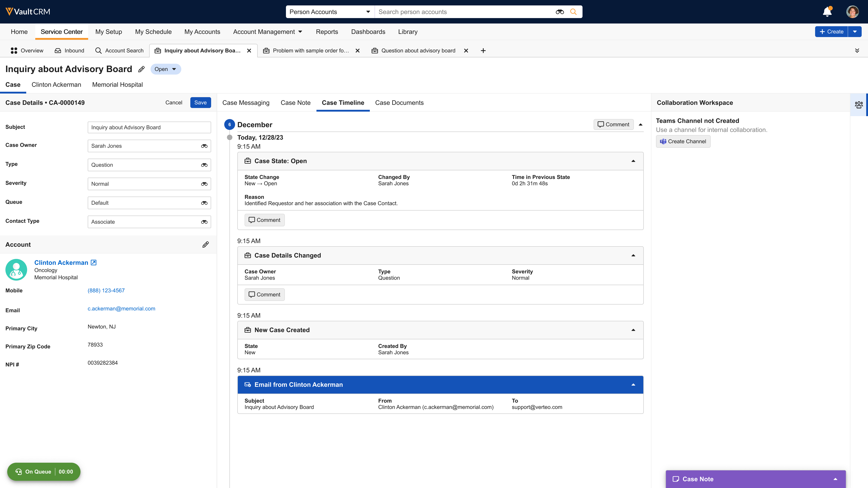Switch to the Case Messaging tab
The width and height of the screenshot is (868, 488).
[x=246, y=103]
